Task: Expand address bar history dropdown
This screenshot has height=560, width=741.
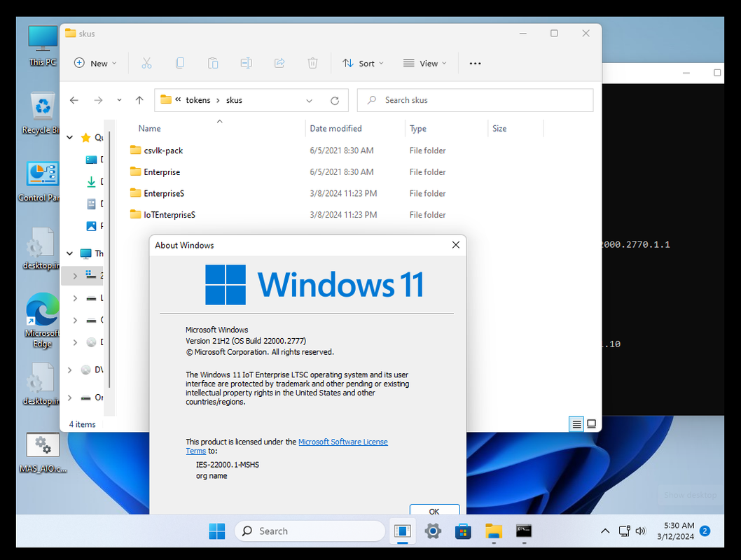Action: tap(309, 101)
